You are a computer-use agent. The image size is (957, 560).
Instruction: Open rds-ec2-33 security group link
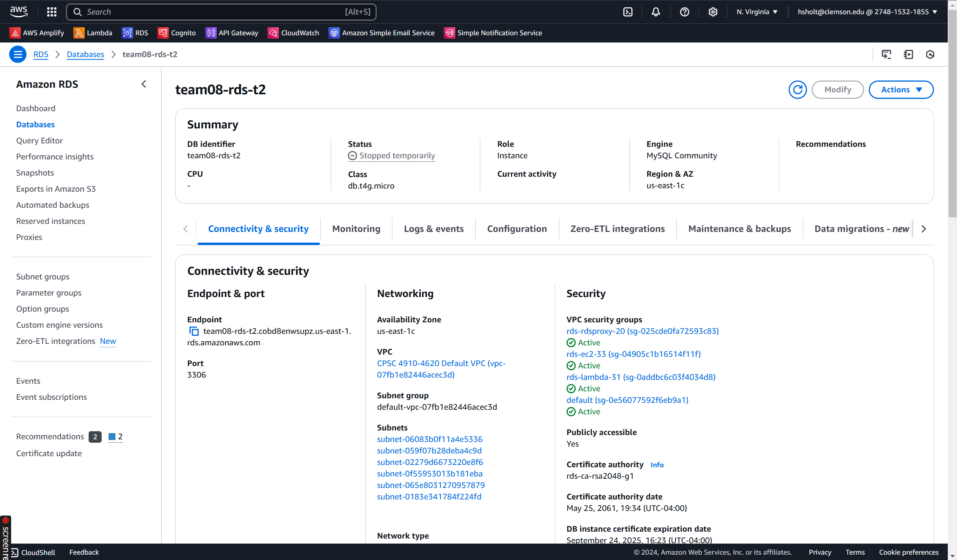(x=633, y=354)
